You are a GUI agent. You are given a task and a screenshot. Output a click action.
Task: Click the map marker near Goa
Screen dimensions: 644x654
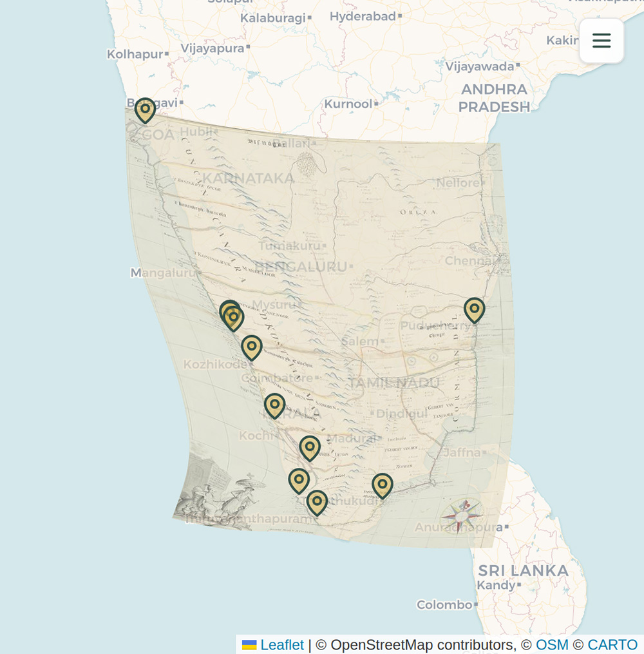146,110
